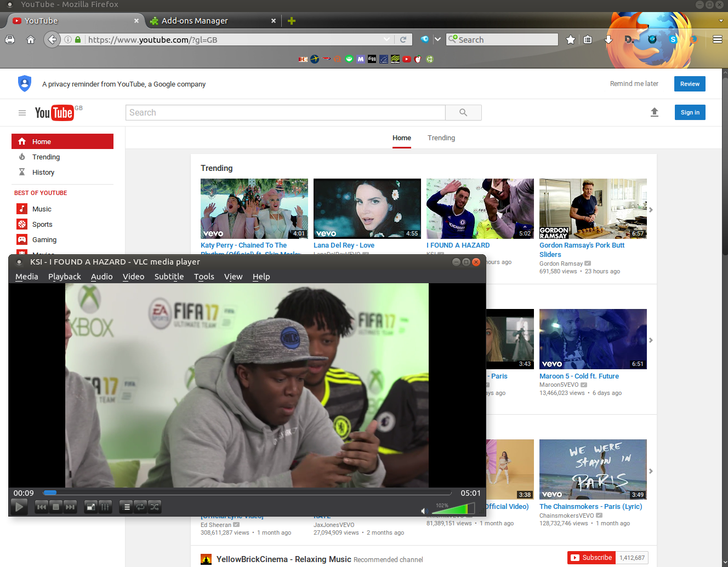The image size is (728, 567).
Task: Click the Sign in button
Action: click(x=690, y=112)
